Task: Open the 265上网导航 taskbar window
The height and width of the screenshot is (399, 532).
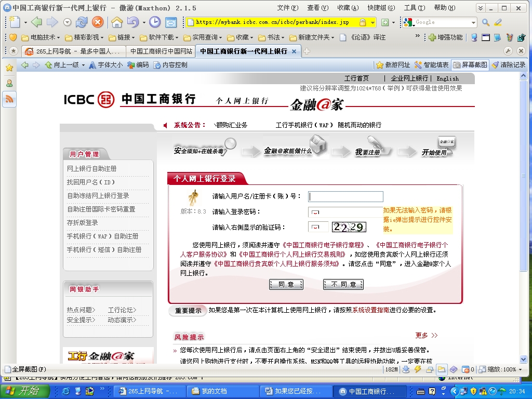Action: click(149, 391)
